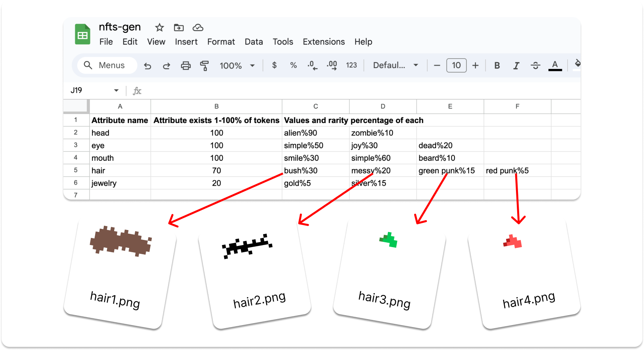Open more number formats 123

coord(352,65)
